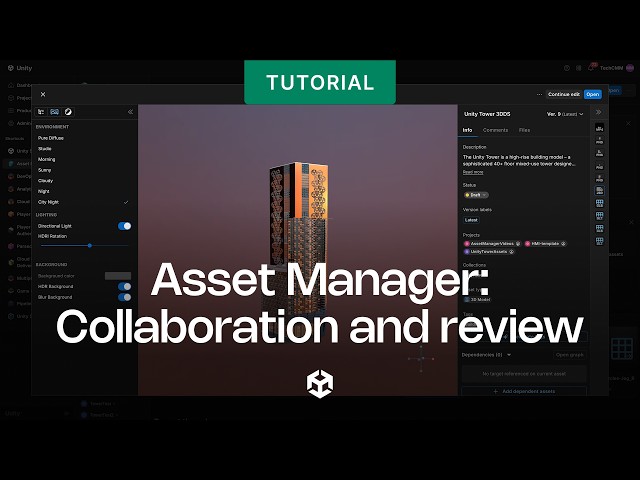Open the more options ellipsis menu
This screenshot has height=480, width=640.
tap(539, 94)
